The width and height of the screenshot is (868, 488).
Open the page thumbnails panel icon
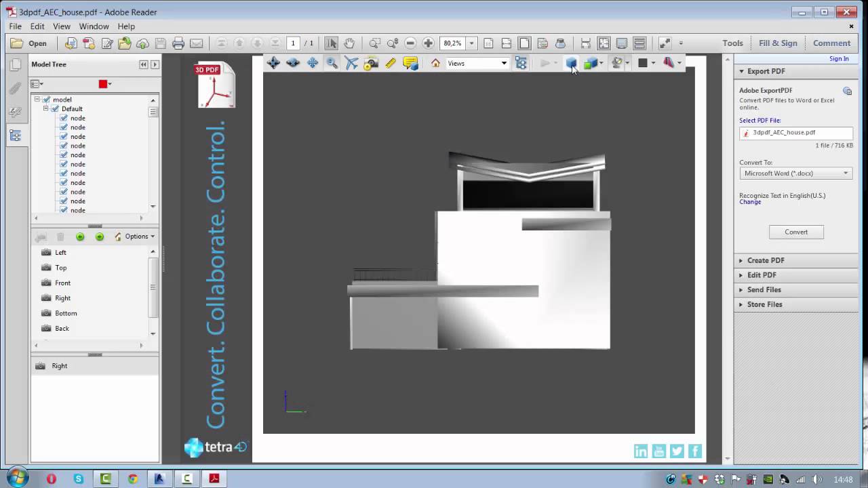(15, 65)
